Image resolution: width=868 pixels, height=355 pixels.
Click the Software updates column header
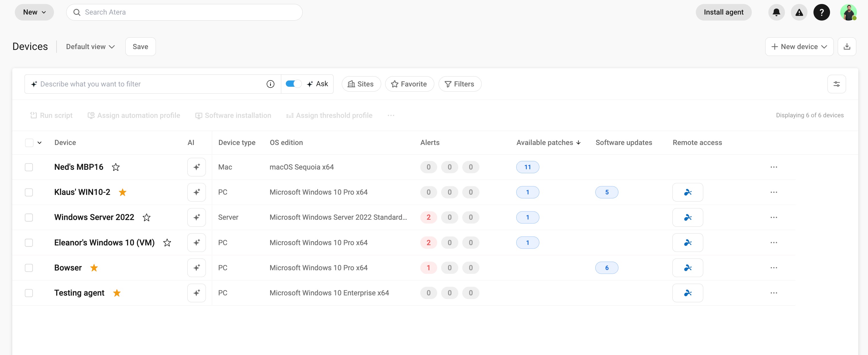[x=624, y=143]
